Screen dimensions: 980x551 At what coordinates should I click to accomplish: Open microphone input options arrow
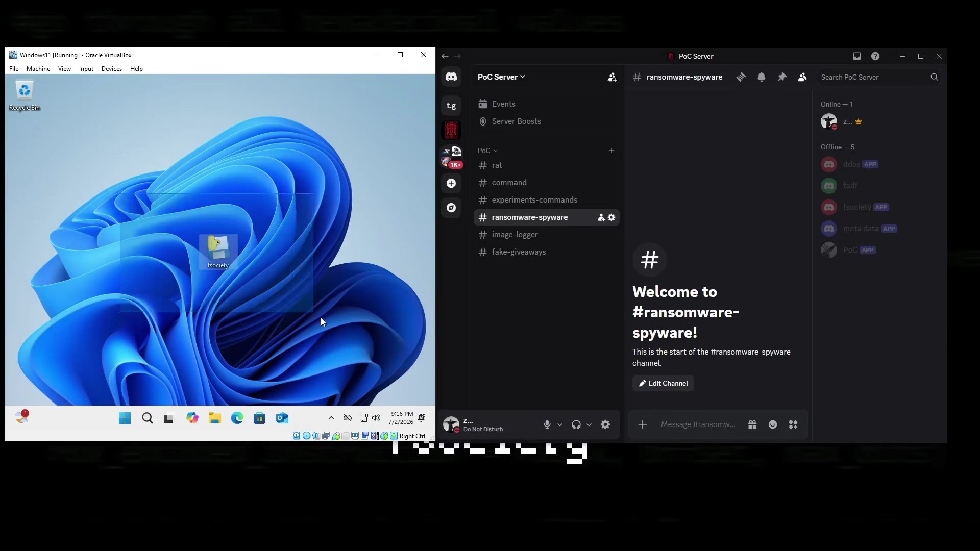point(560,424)
